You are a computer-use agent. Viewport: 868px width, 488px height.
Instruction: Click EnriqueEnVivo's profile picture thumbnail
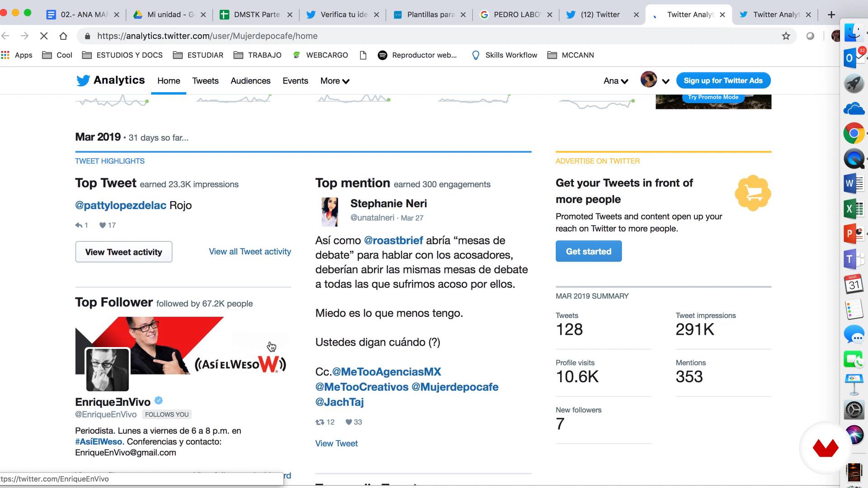pyautogui.click(x=108, y=370)
